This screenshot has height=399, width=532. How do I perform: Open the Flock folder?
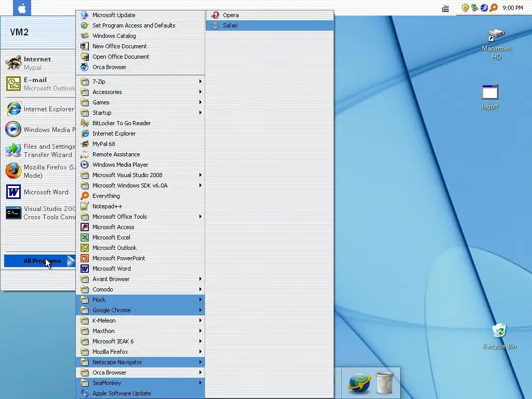coord(140,300)
